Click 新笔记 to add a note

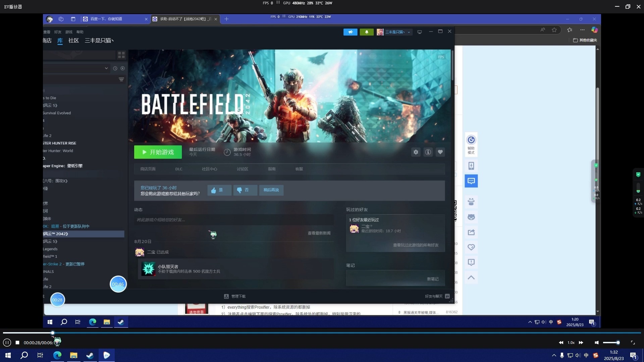point(433,279)
